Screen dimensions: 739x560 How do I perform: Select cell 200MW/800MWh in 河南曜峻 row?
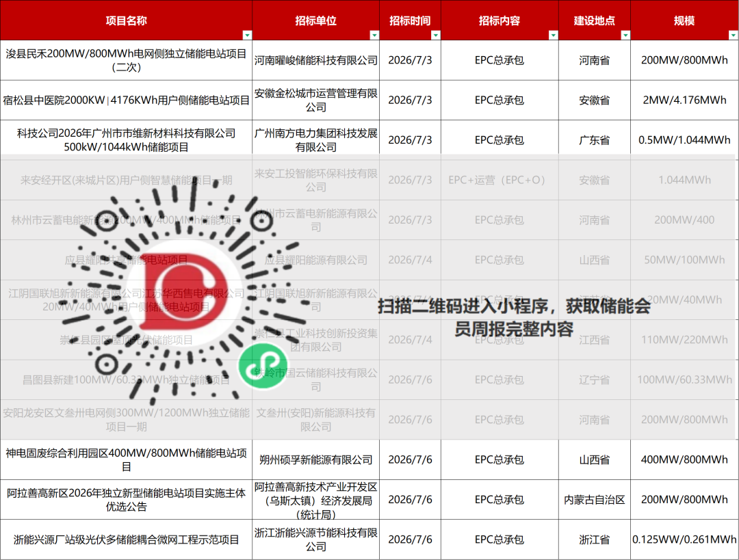pos(684,60)
